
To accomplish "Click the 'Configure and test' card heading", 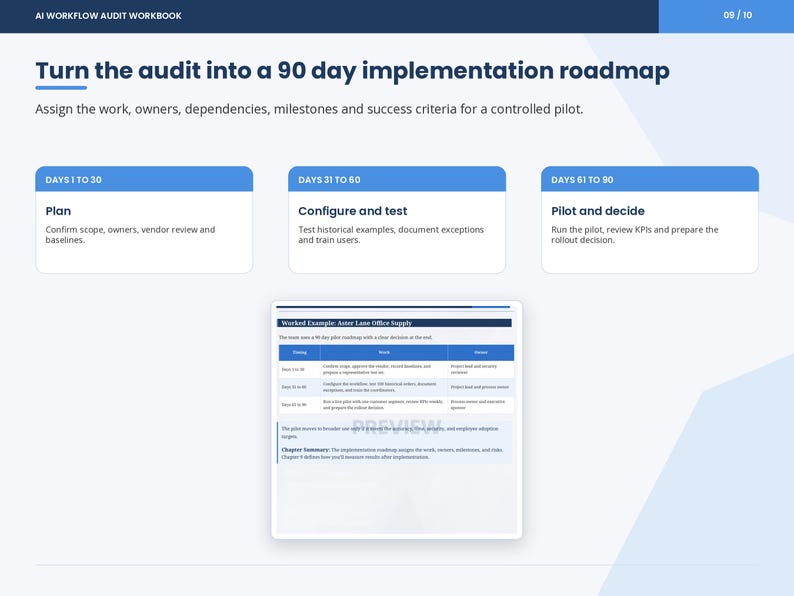I will click(352, 211).
